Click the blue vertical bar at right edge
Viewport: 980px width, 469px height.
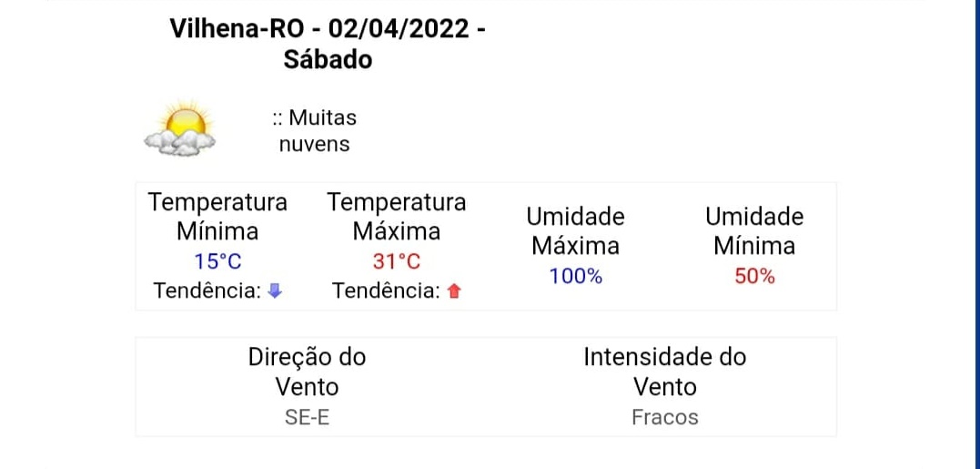[977, 235]
